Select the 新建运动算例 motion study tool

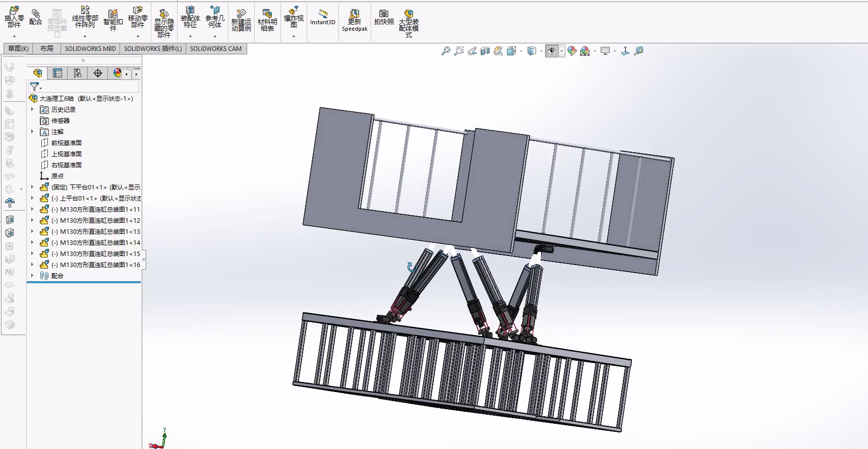point(241,19)
